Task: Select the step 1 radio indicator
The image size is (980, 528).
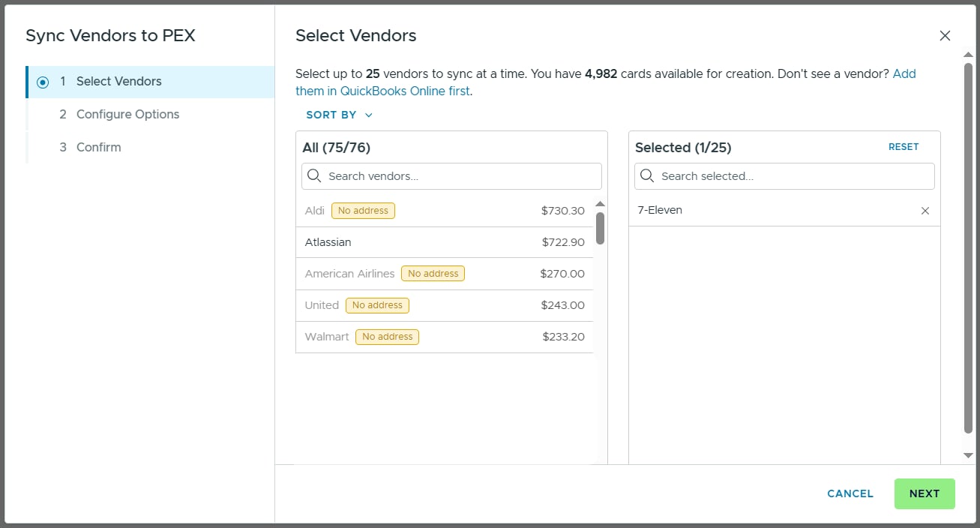Action: [x=43, y=82]
